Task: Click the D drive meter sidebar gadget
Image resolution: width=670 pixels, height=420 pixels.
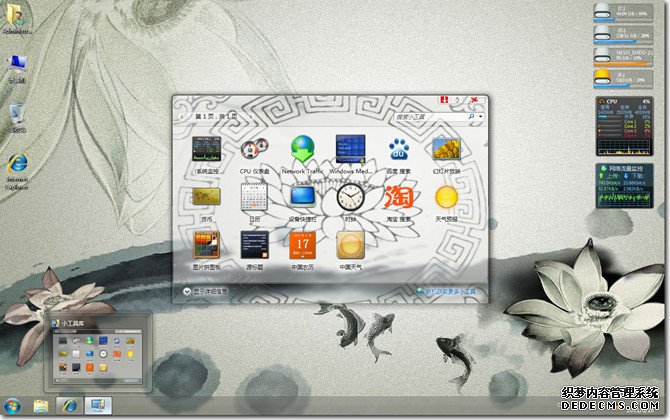Action: pyautogui.click(x=623, y=35)
